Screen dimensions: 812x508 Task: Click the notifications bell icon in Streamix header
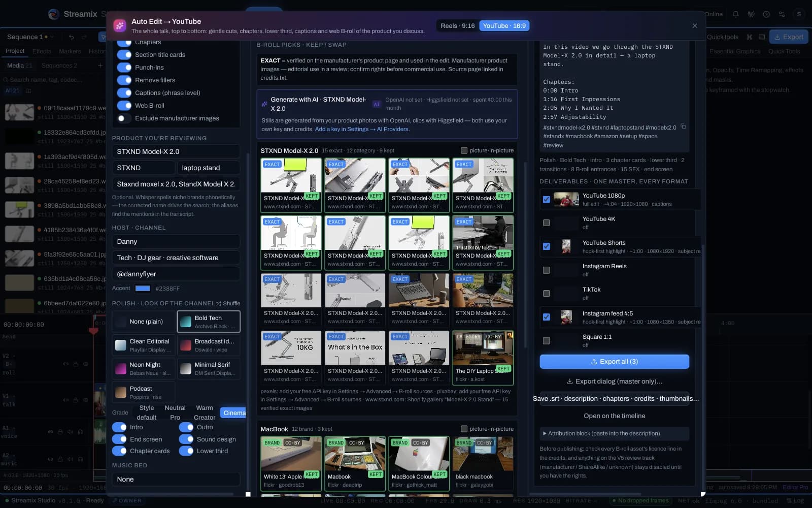pos(735,14)
